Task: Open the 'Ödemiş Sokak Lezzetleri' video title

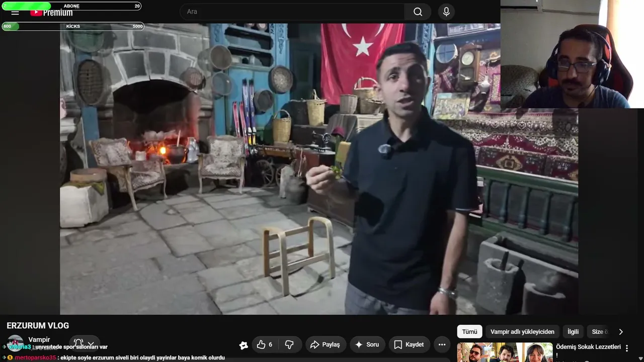Action: point(588,350)
